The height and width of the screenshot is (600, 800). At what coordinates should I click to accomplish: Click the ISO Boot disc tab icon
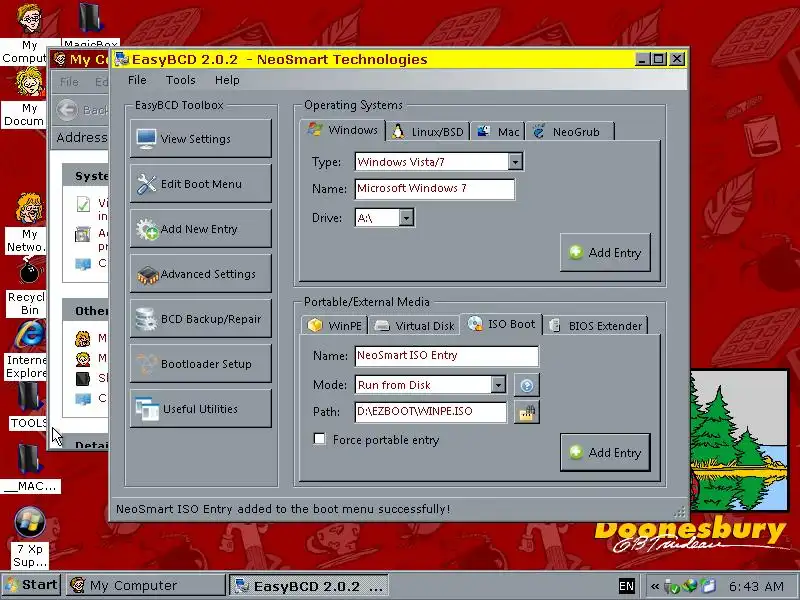pos(474,324)
